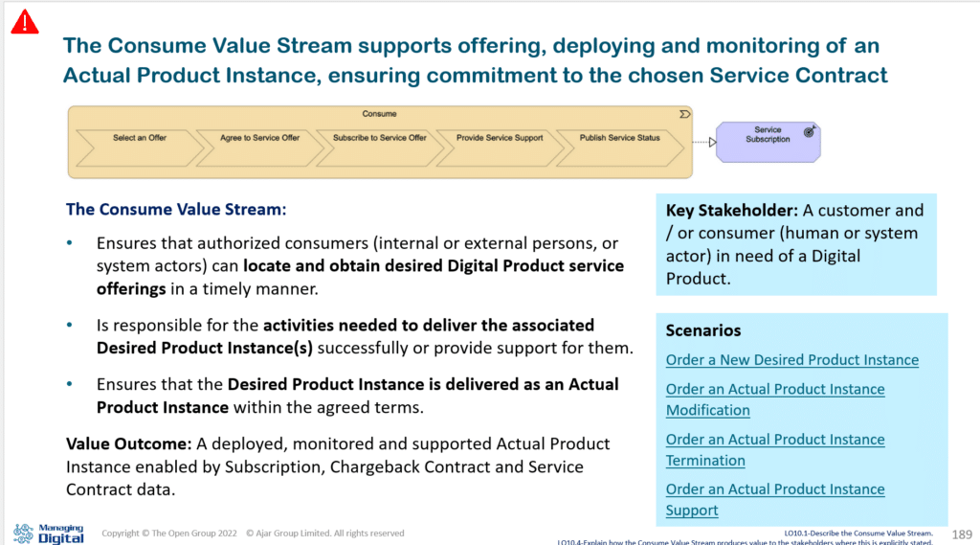This screenshot has width=980, height=545.
Task: Click the bold 'activities needed to deliver the associated' text
Action: [429, 326]
